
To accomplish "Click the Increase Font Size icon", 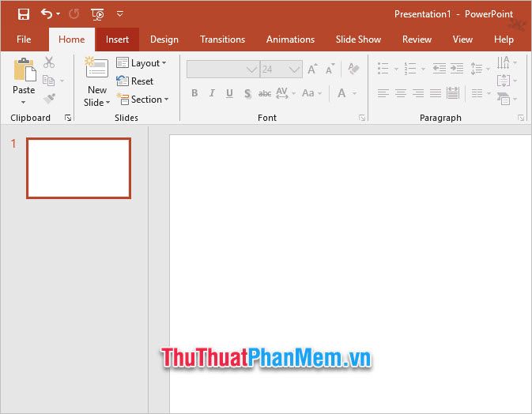I will pos(312,70).
